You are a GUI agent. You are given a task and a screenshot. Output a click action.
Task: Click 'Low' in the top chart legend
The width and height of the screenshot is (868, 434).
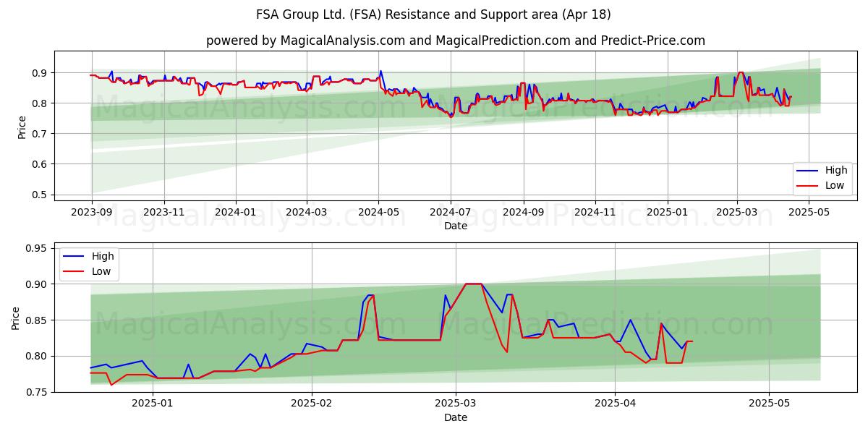[x=835, y=185]
